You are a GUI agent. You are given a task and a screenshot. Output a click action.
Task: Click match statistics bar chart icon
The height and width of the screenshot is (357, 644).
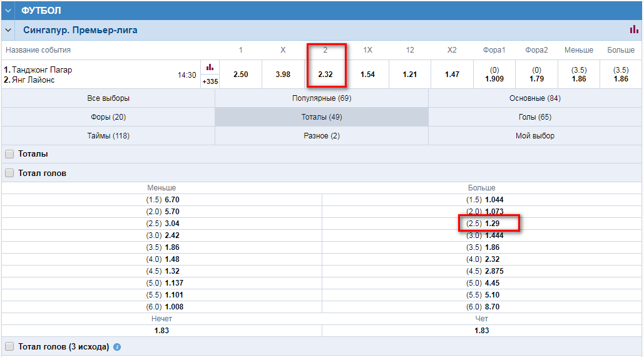(x=210, y=67)
